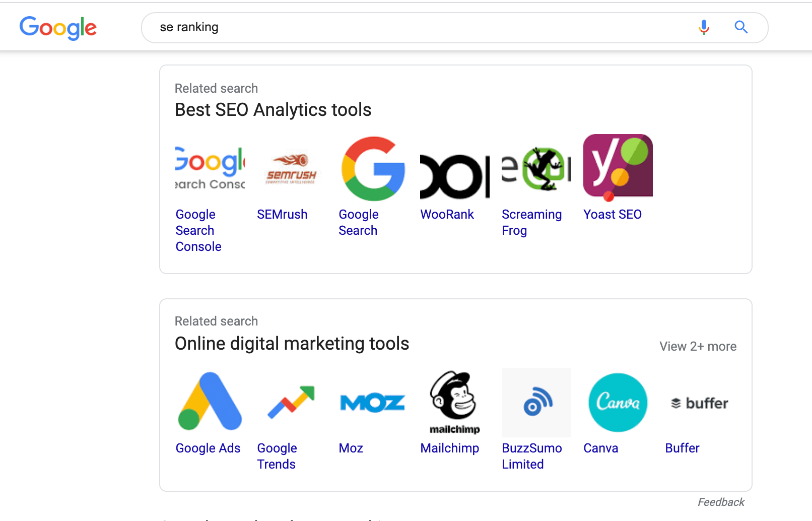Viewport: 812px width, 521px height.
Task: Click the microphone voice search icon
Action: 704,27
